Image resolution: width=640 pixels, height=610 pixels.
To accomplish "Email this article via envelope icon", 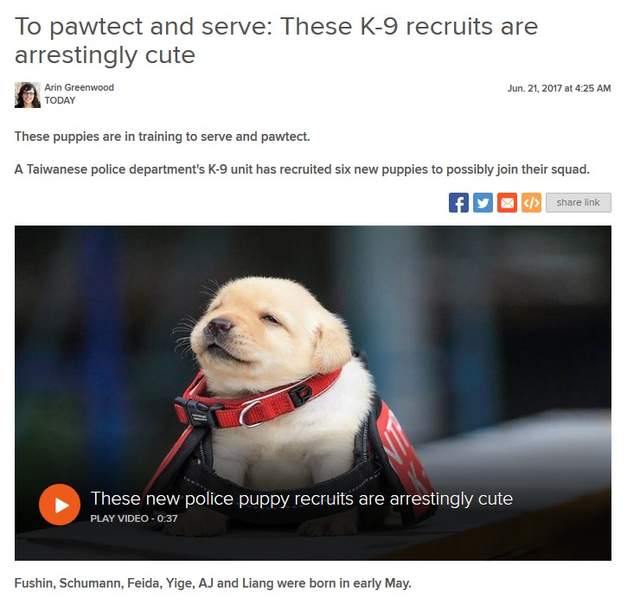I will pyautogui.click(x=507, y=203).
